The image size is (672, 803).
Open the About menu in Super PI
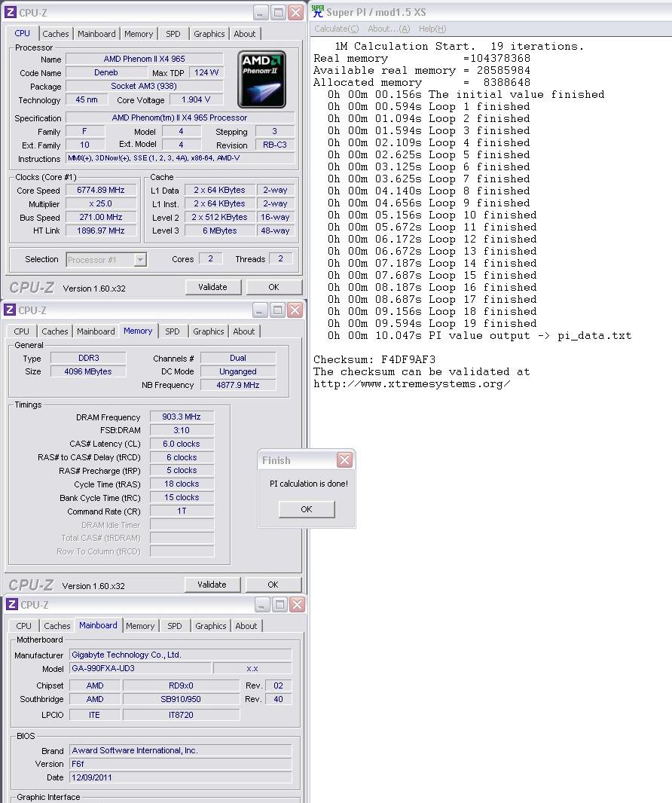389,29
